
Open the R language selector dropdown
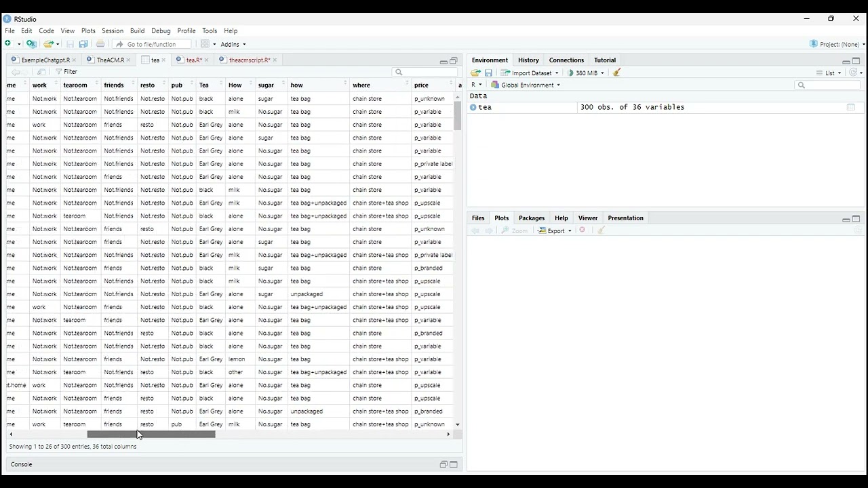477,85
